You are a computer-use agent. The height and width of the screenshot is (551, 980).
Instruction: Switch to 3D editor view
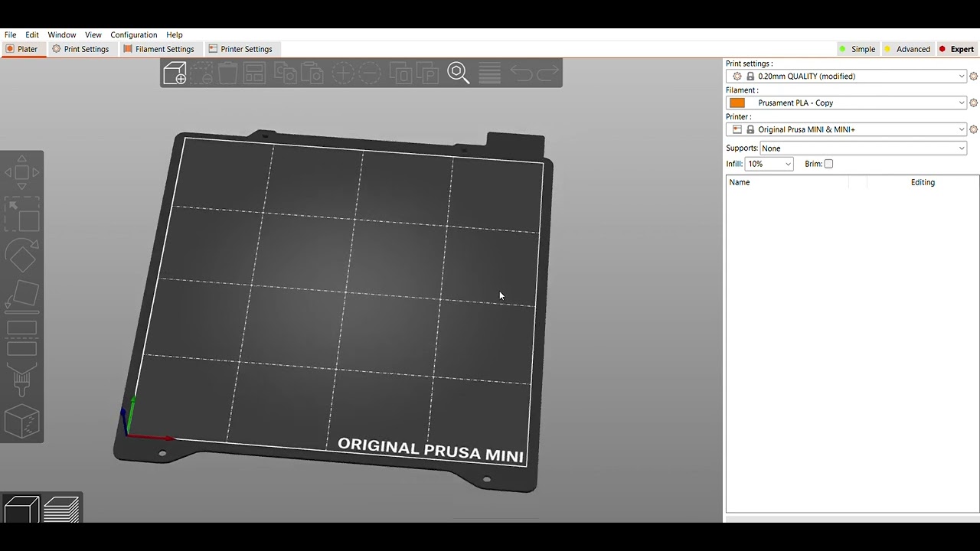click(x=21, y=510)
